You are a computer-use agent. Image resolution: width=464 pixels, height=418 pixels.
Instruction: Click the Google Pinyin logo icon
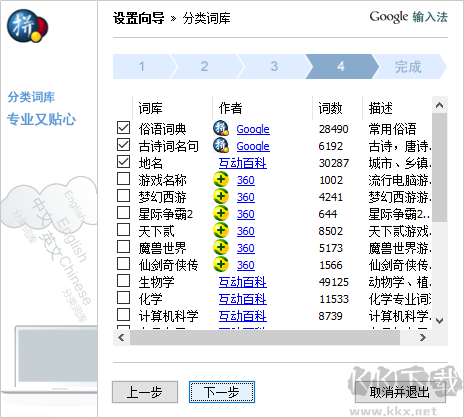27,26
